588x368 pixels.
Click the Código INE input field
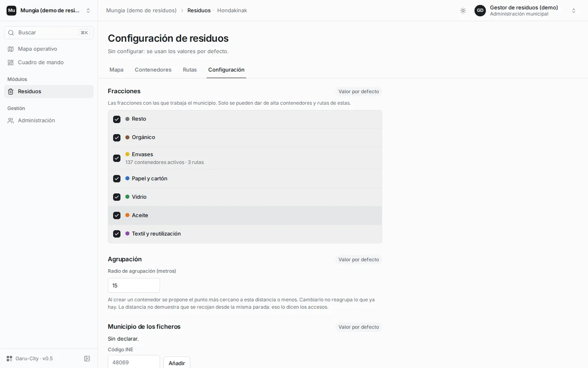[134, 362]
